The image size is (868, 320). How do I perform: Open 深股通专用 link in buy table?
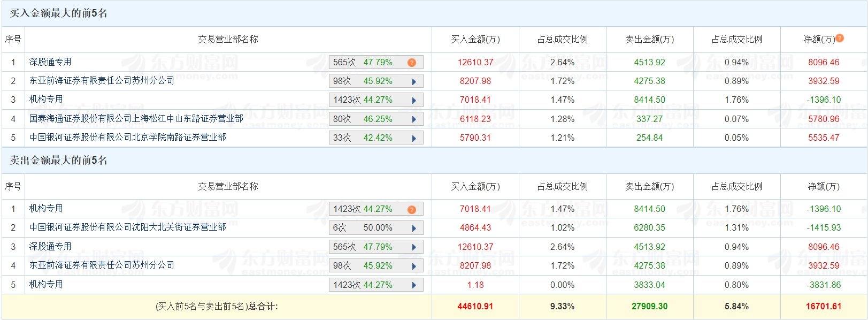tap(50, 62)
